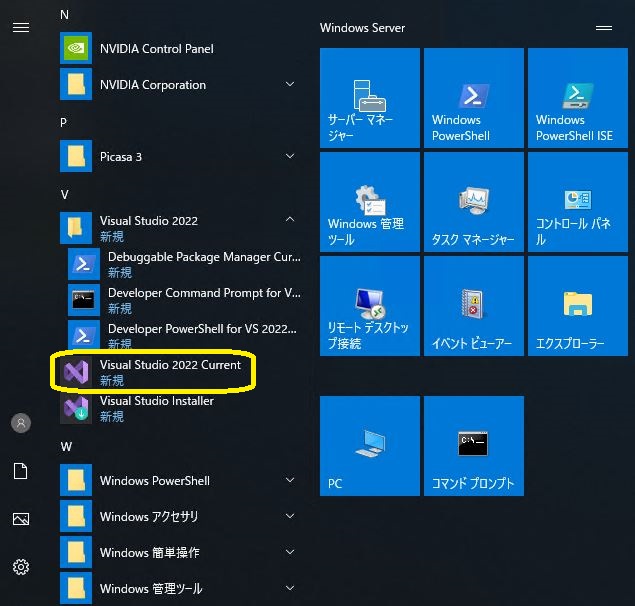This screenshot has width=635, height=606.
Task: Jump to letter P section header
Action: pos(64,123)
